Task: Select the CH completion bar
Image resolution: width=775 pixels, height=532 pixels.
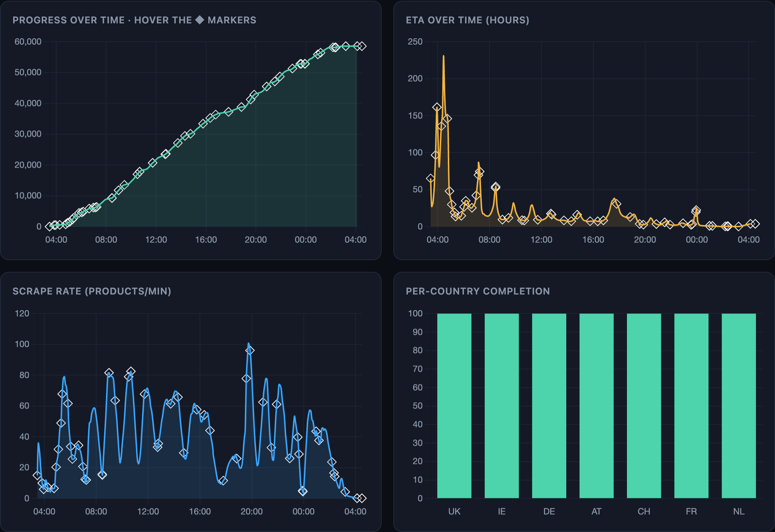Action: (644, 406)
